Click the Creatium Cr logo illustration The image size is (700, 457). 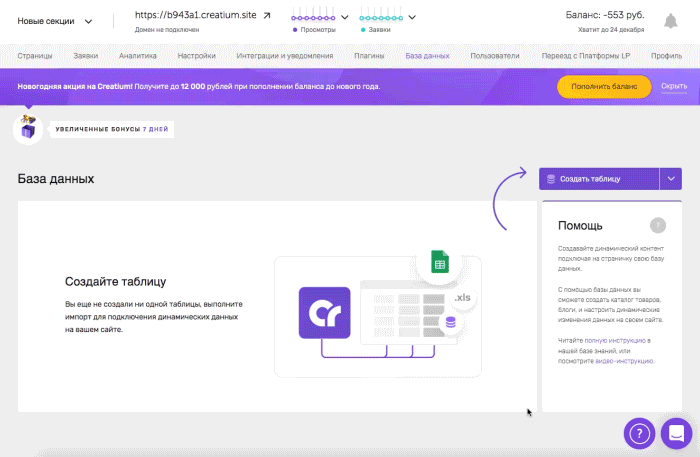click(325, 312)
